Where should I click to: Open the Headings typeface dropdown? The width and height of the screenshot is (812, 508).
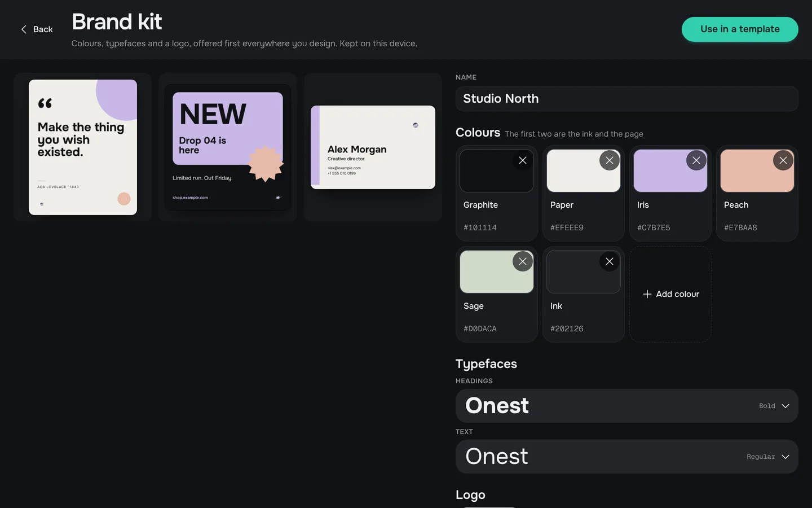(x=626, y=406)
